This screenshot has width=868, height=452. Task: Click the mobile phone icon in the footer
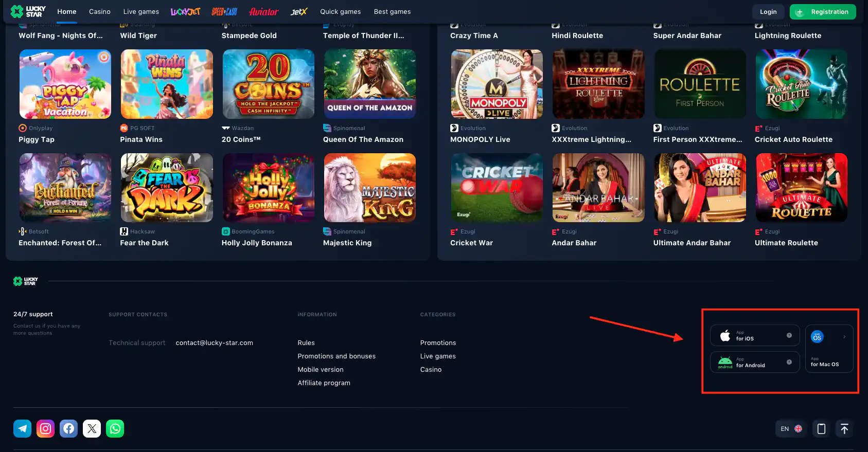(821, 429)
